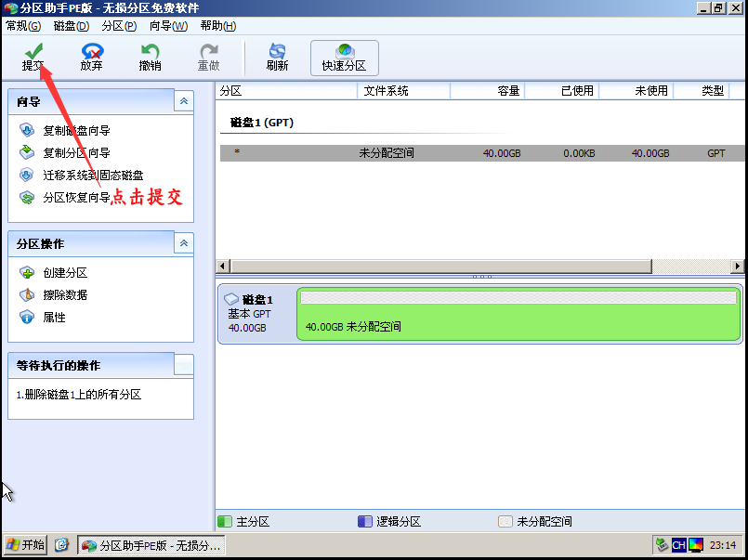Collapse the 向导 panel chevron
Viewport: 748px width, 560px height.
184,101
